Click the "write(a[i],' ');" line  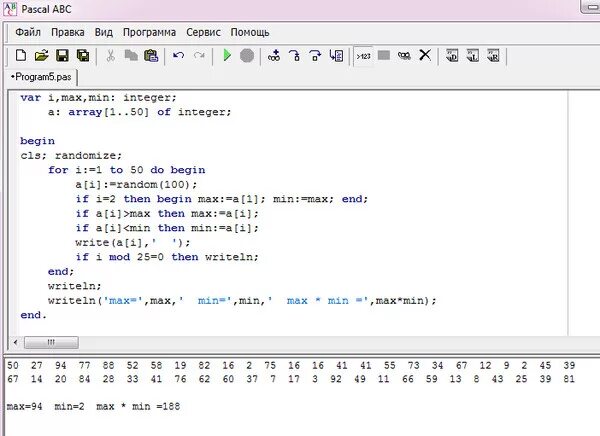point(132,243)
